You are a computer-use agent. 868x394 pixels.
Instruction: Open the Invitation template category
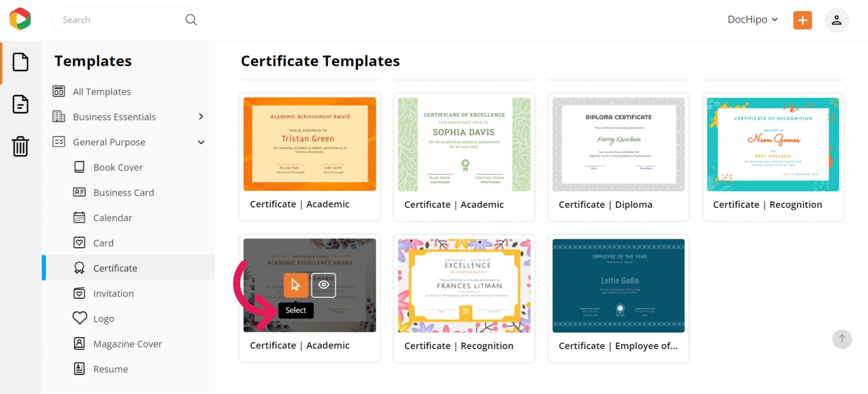coord(113,293)
